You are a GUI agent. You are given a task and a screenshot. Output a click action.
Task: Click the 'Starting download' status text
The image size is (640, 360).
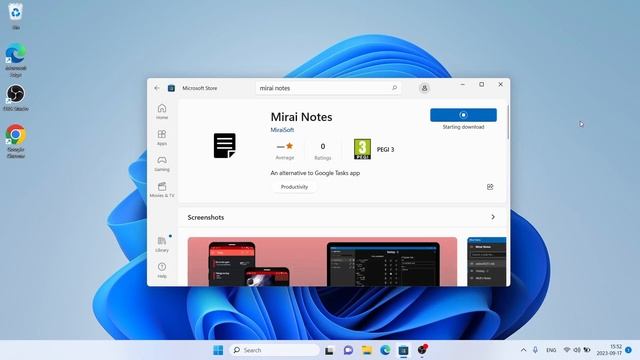click(463, 127)
